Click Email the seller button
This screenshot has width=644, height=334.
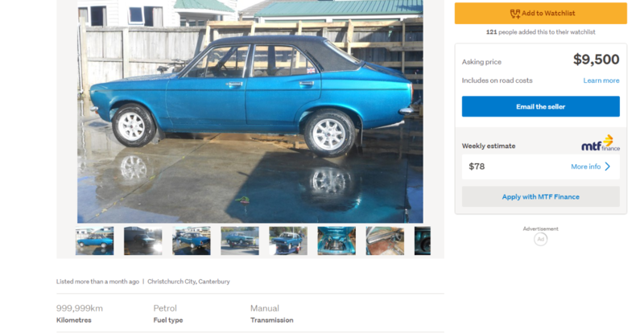pyautogui.click(x=540, y=106)
